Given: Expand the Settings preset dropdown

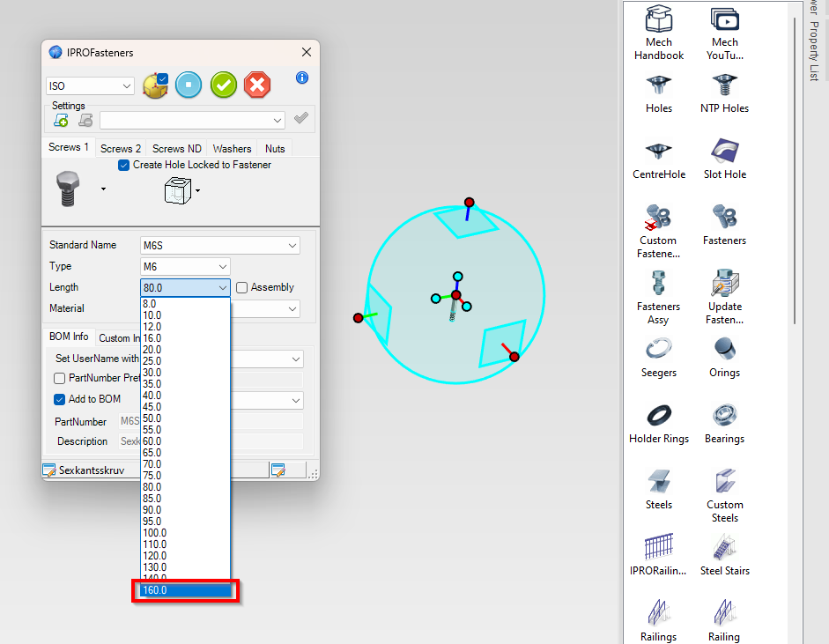Looking at the screenshot, I should pos(192,121).
